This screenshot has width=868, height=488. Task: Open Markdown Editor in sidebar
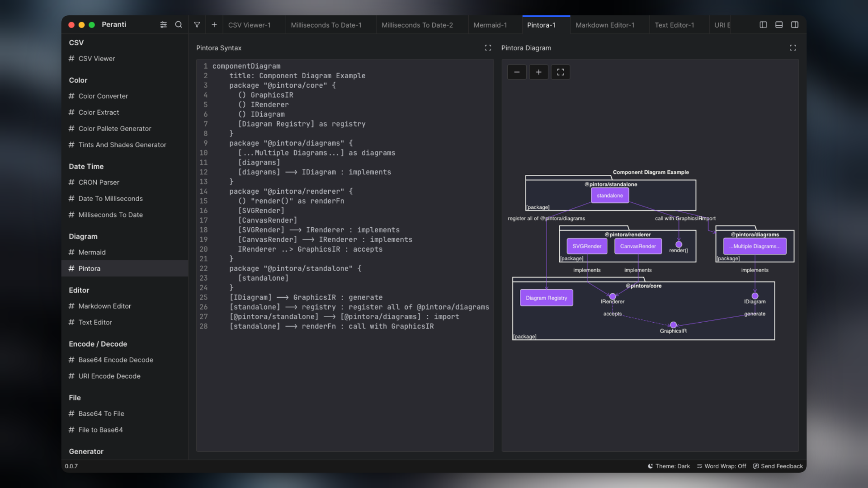125,306
